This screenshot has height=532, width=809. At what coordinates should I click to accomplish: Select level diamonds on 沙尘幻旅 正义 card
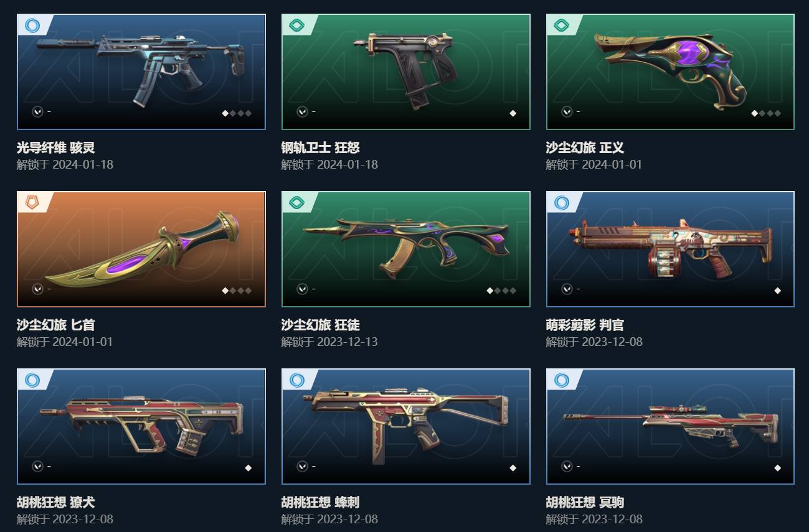[x=766, y=113]
